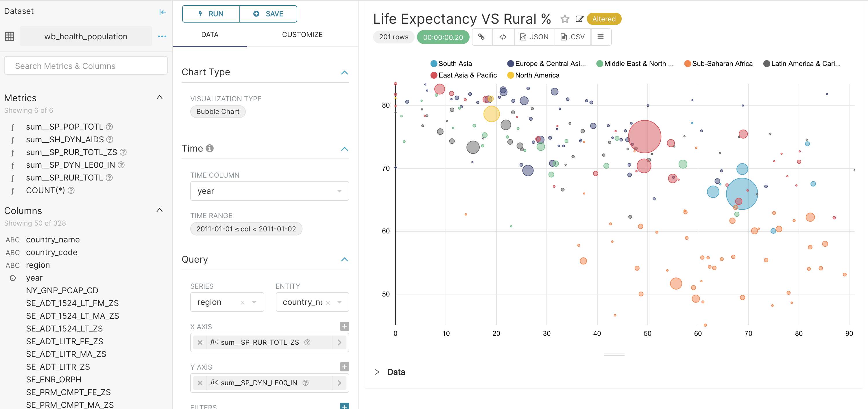
Task: Star the chart as favorite
Action: (x=565, y=19)
